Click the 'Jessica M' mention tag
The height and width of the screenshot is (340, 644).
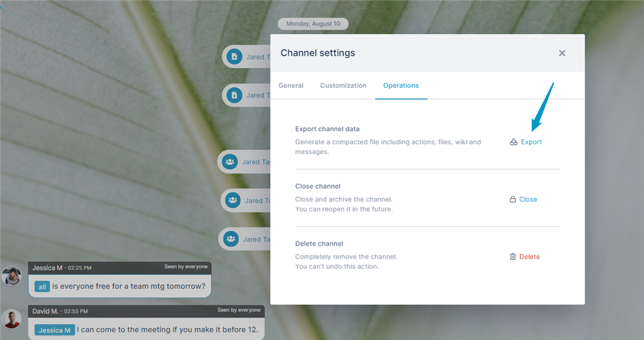(x=55, y=330)
